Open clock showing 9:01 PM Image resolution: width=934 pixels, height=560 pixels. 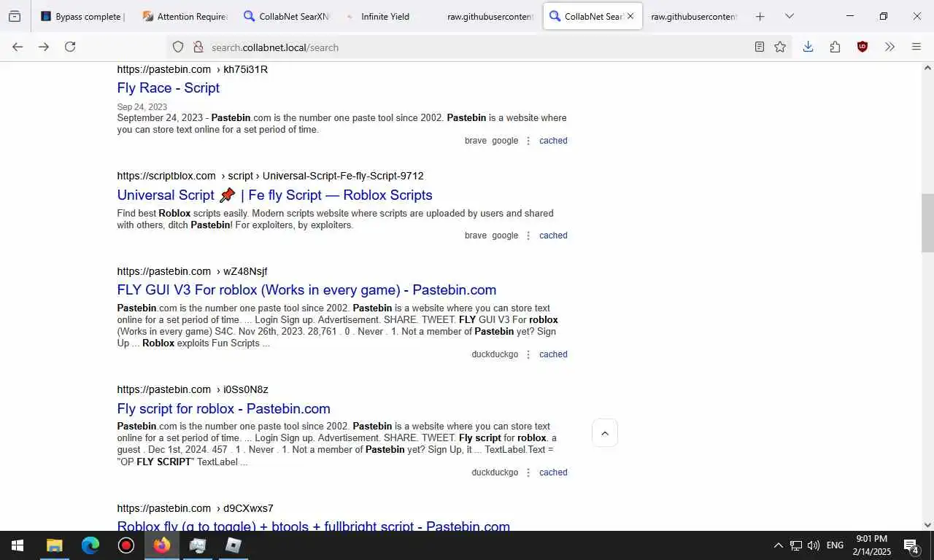(x=871, y=545)
